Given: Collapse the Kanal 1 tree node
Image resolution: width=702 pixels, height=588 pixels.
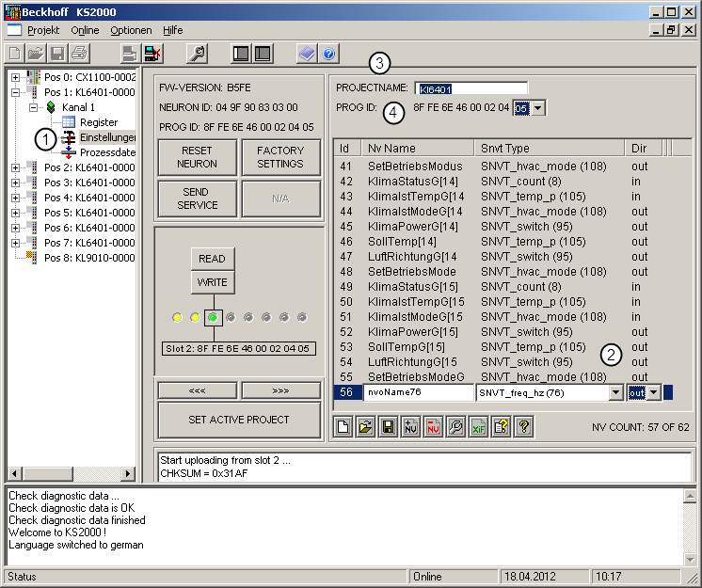Looking at the screenshot, I should click(x=34, y=107).
